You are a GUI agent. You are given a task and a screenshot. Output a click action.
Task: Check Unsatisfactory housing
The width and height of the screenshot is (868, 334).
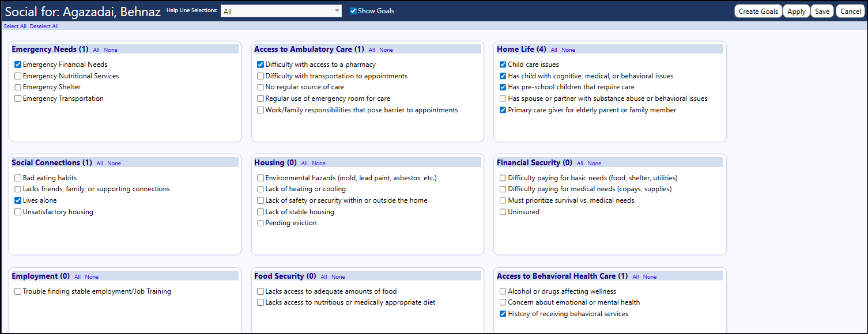point(18,212)
